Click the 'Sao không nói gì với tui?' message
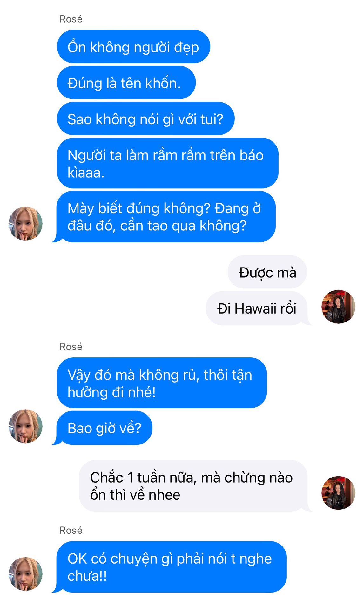This screenshot has width=364, height=610. click(146, 119)
